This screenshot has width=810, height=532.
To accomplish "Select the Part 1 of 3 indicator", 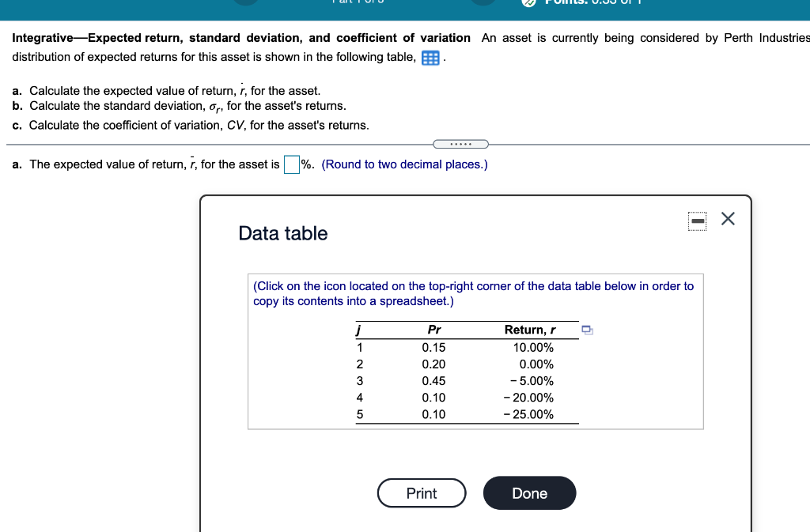I will click(x=360, y=3).
